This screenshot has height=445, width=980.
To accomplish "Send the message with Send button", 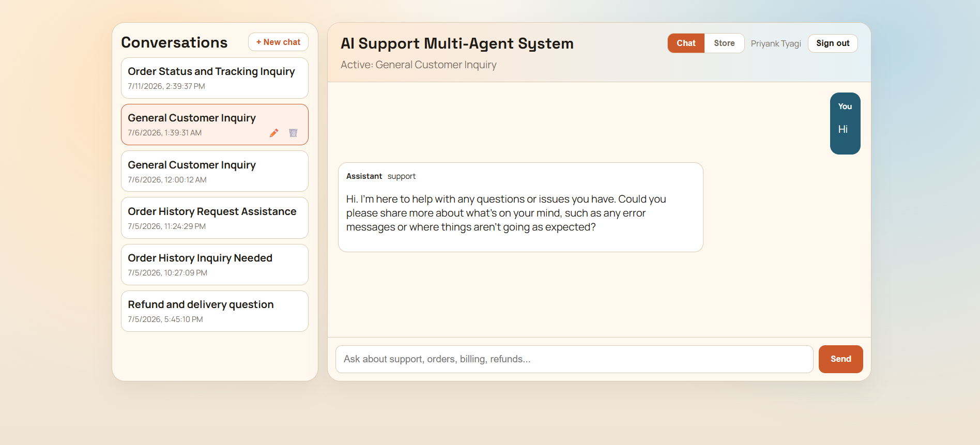I will click(840, 359).
